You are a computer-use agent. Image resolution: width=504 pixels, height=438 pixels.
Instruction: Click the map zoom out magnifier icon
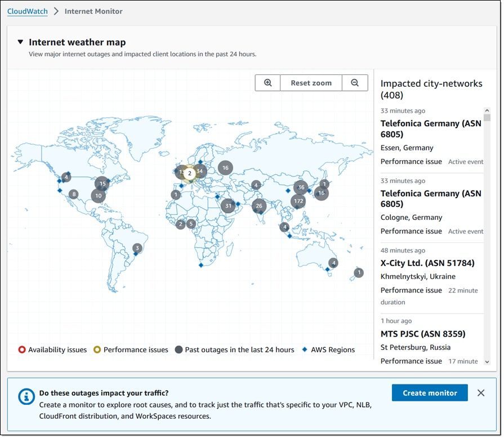click(x=355, y=83)
